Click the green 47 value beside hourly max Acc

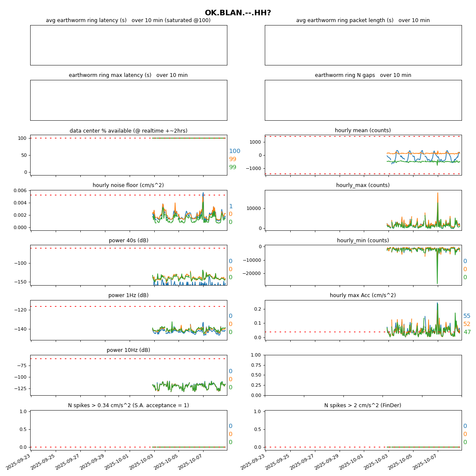click(467, 332)
